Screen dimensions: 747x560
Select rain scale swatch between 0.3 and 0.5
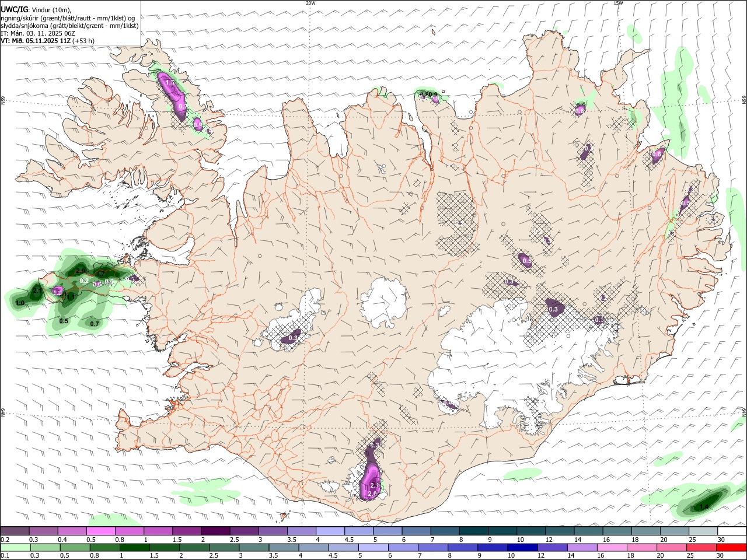pos(45,547)
